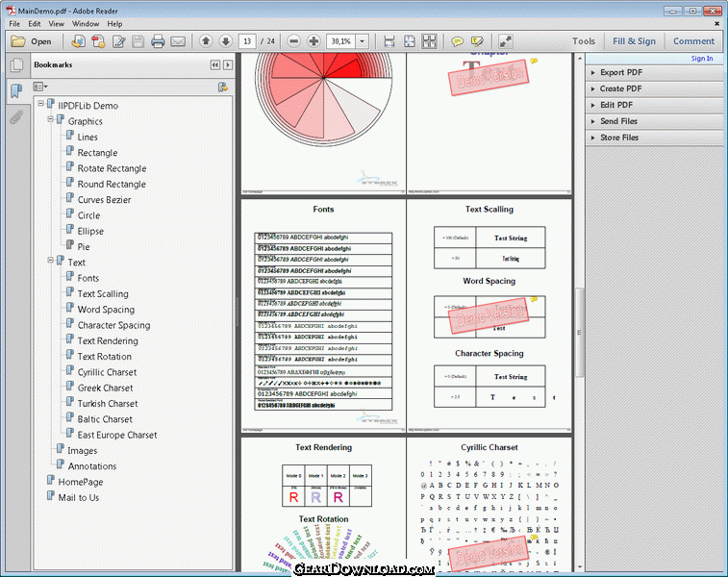Open the bookmarks options menu dropdown

click(x=40, y=87)
